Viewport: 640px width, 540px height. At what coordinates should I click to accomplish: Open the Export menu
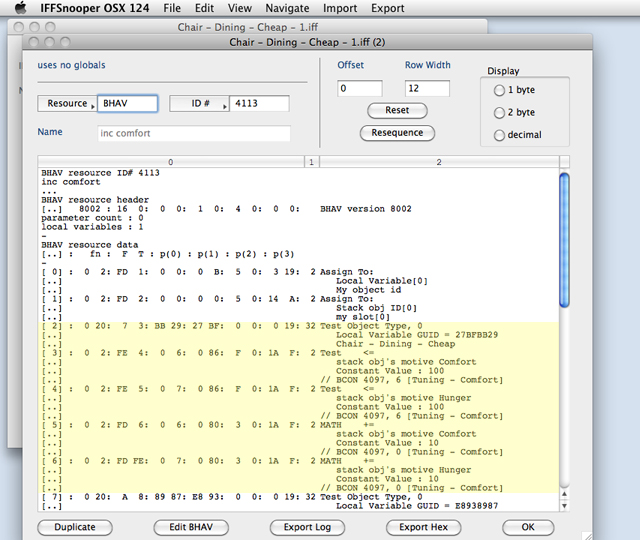[x=387, y=8]
